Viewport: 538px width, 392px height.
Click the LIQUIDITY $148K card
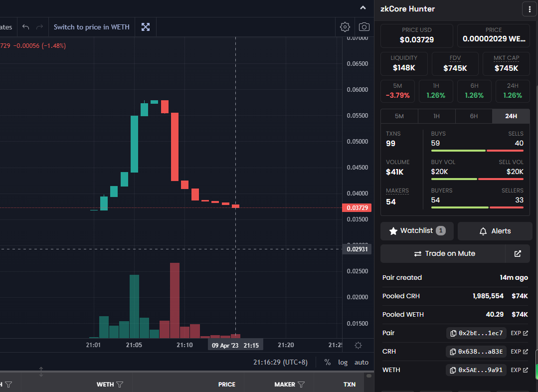(404, 63)
